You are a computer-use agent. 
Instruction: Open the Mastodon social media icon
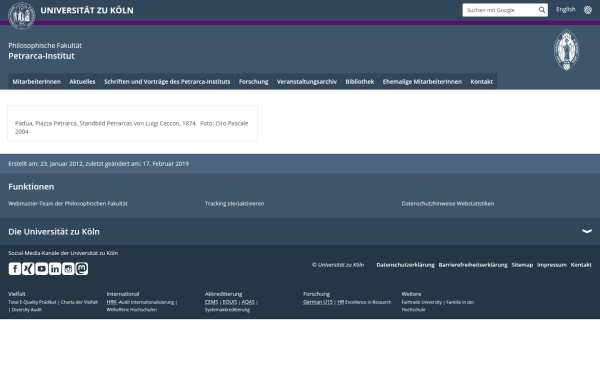(82, 269)
